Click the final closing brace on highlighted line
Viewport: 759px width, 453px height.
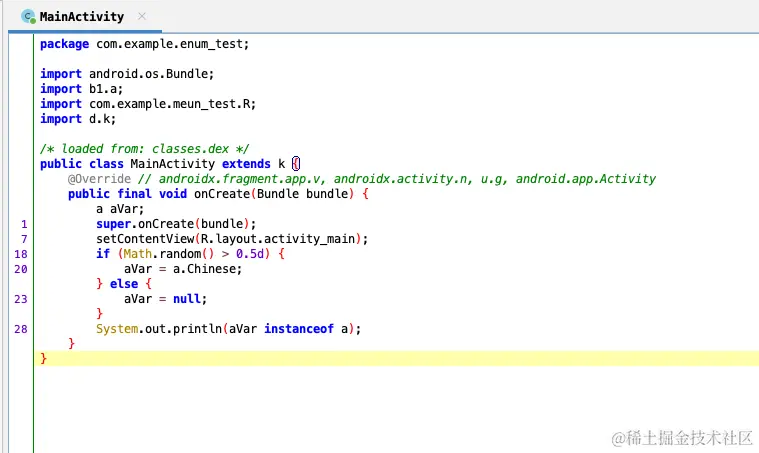[44, 358]
